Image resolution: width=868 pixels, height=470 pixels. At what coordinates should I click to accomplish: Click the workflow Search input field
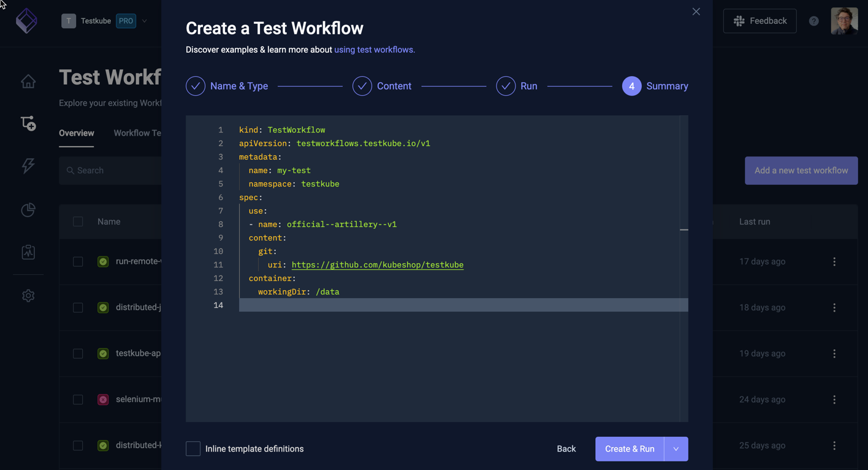coord(110,171)
